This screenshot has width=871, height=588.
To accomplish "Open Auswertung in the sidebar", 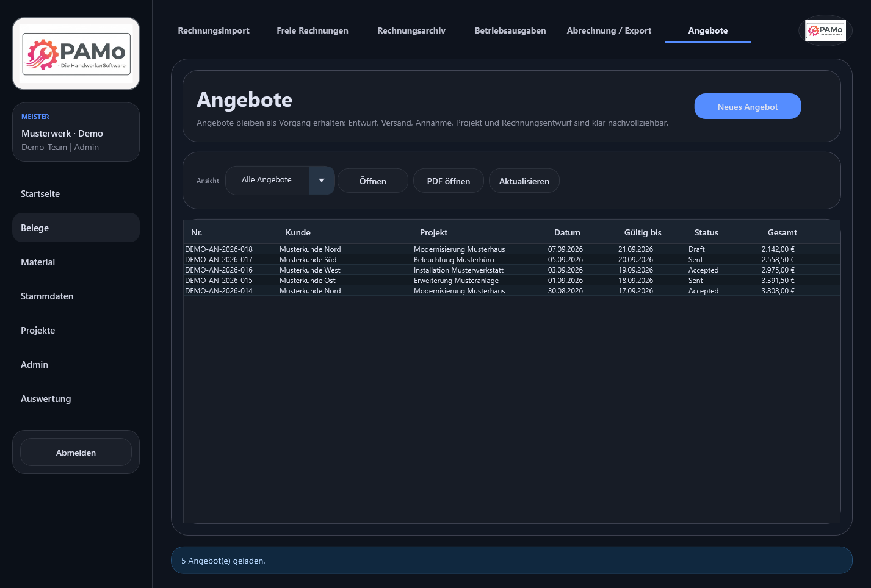I will 76,399.
